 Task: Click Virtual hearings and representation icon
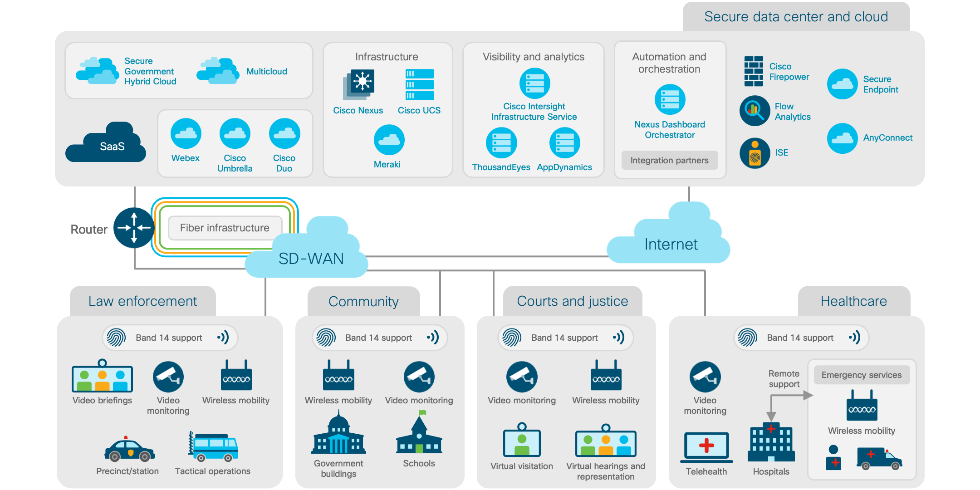[x=606, y=440]
